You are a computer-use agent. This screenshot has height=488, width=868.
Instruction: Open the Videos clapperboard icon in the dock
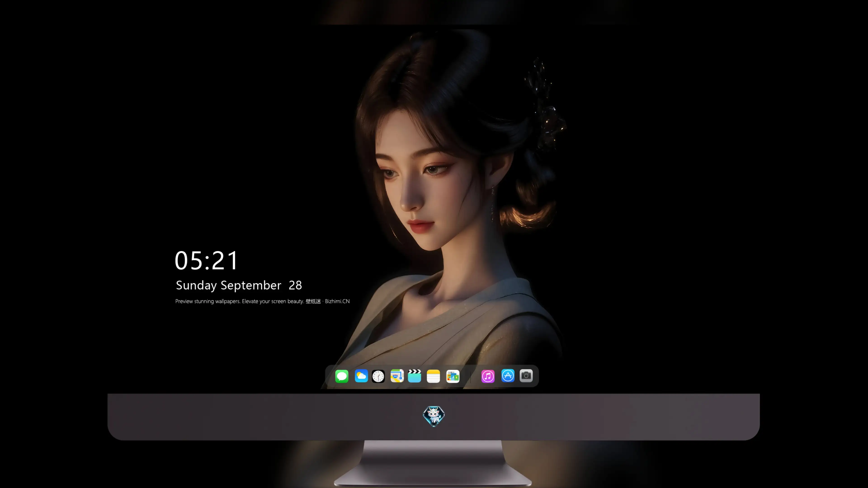tap(415, 376)
